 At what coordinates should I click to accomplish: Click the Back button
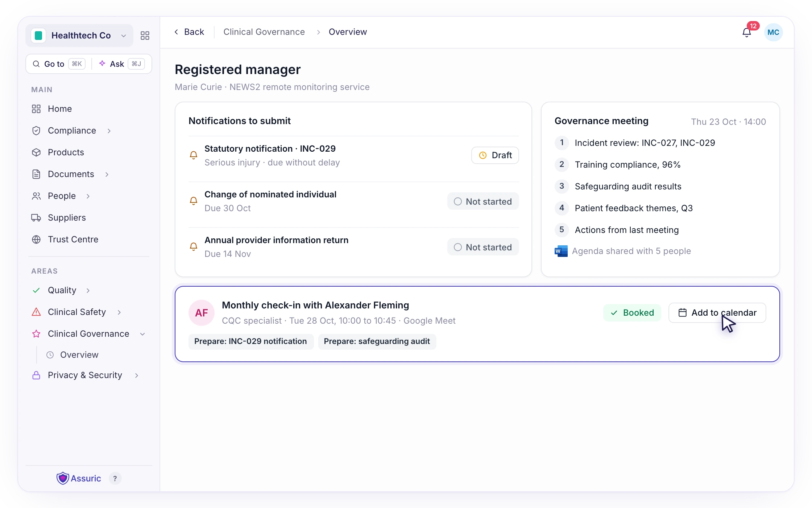(x=189, y=32)
